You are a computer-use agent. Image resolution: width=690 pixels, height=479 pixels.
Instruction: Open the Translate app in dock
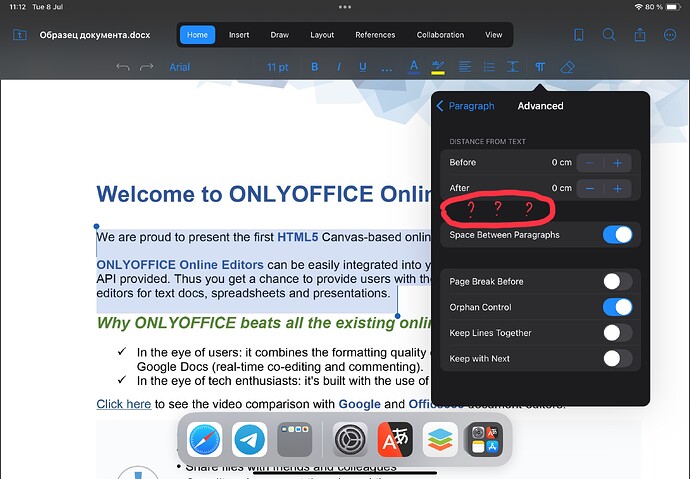(x=395, y=439)
